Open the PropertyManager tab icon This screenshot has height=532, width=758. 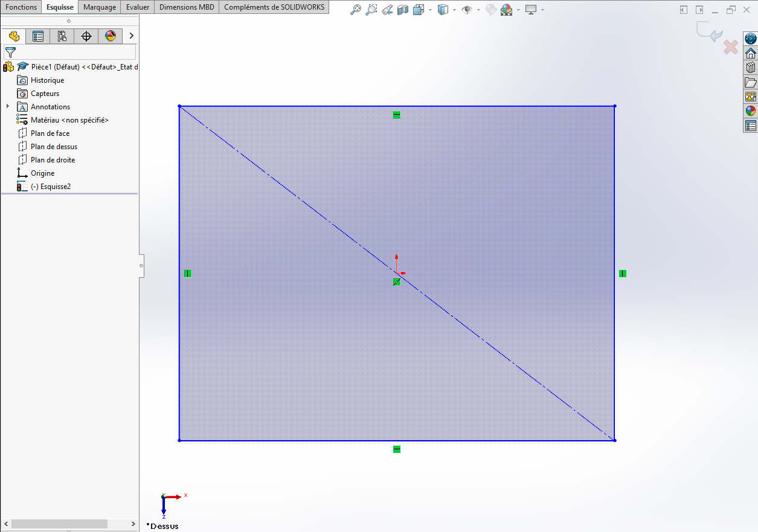pyautogui.click(x=38, y=36)
